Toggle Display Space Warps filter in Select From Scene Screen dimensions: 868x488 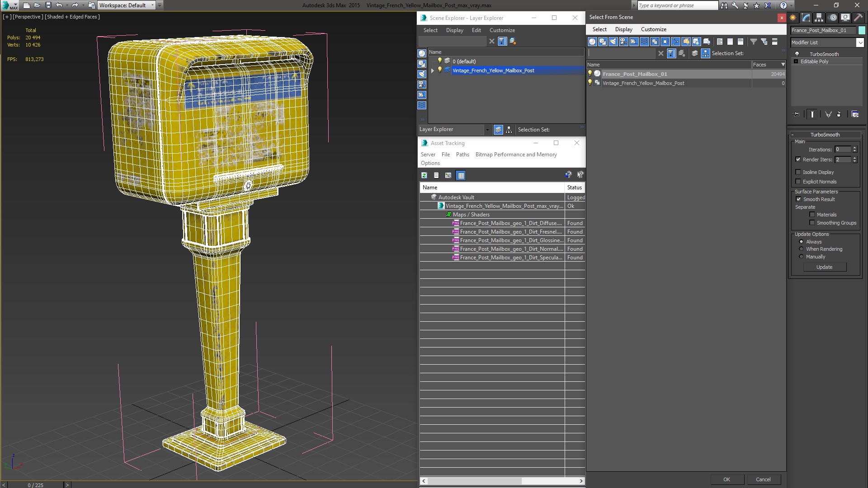coord(644,42)
